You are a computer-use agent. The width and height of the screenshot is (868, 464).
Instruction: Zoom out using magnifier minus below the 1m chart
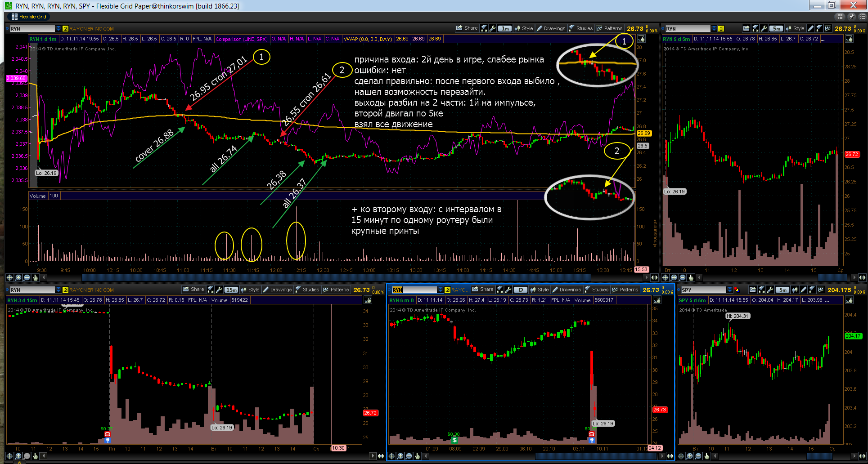(27, 277)
